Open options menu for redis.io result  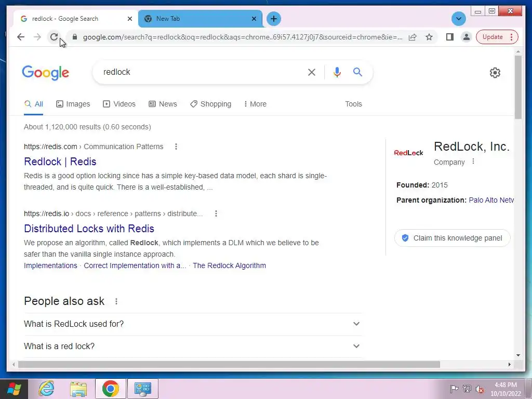[x=216, y=214]
